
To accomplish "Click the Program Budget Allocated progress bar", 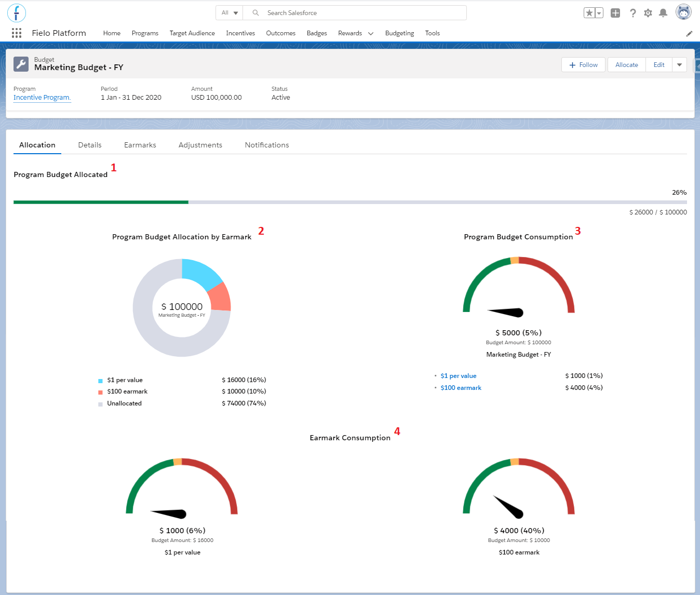I will click(350, 202).
